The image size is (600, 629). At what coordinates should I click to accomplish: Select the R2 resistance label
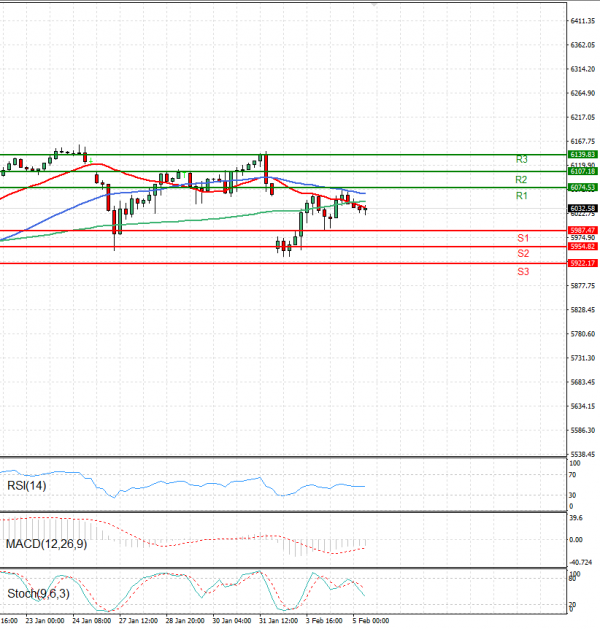pyautogui.click(x=521, y=179)
